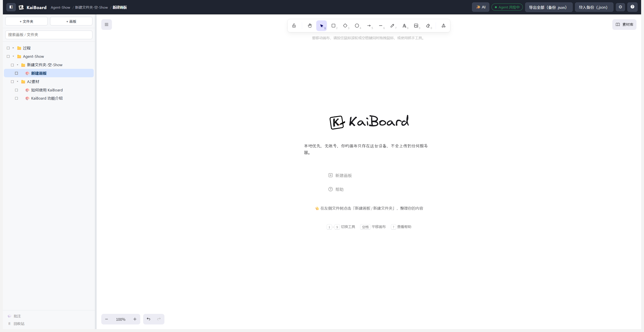This screenshot has width=644, height=332.
Task: Collapse the 新建文件夹-空-Show folder arrow
Action: [18, 65]
